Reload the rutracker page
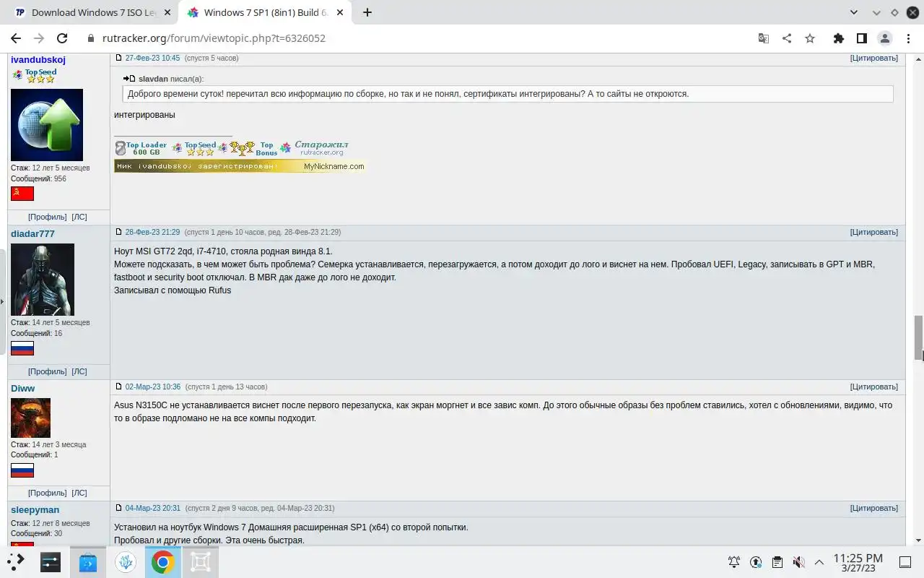924x578 pixels. (x=62, y=38)
